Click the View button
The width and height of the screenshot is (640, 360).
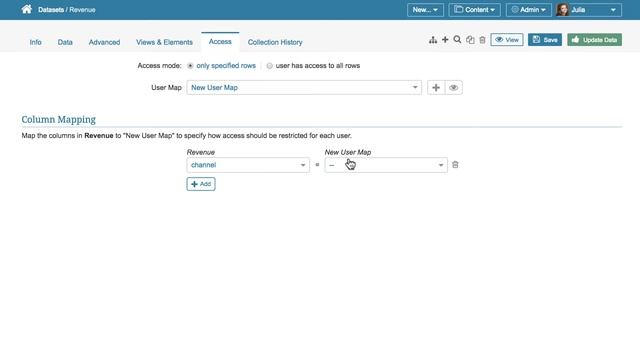507,40
